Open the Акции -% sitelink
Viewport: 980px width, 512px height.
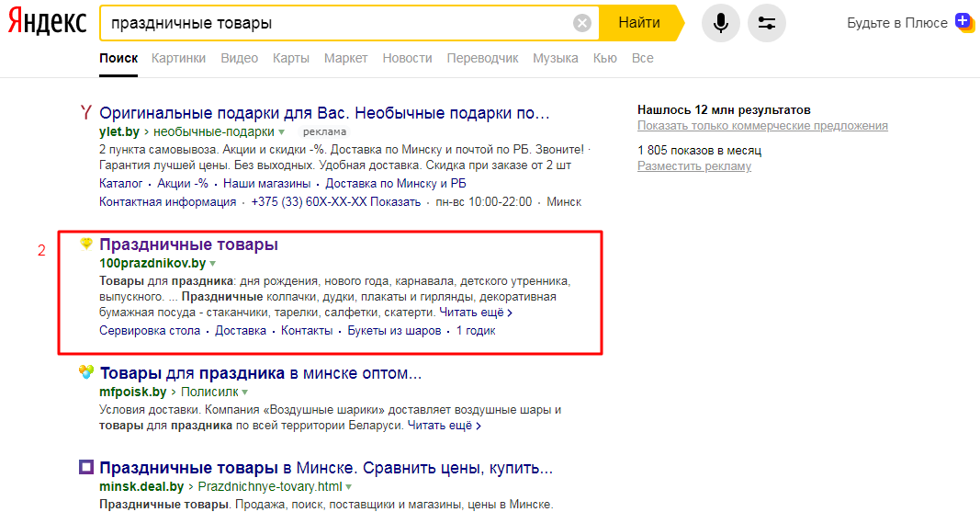[183, 183]
